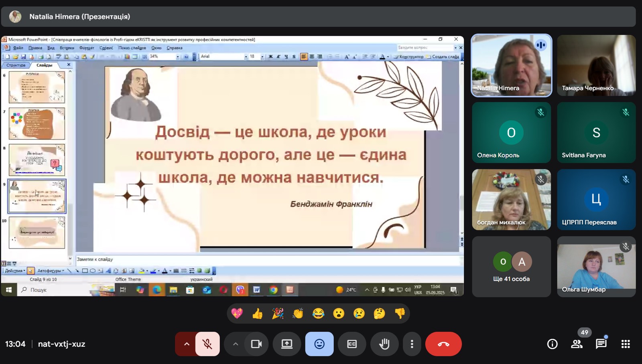Click the Создать слайд button
This screenshot has width=642, height=364.
[443, 57]
